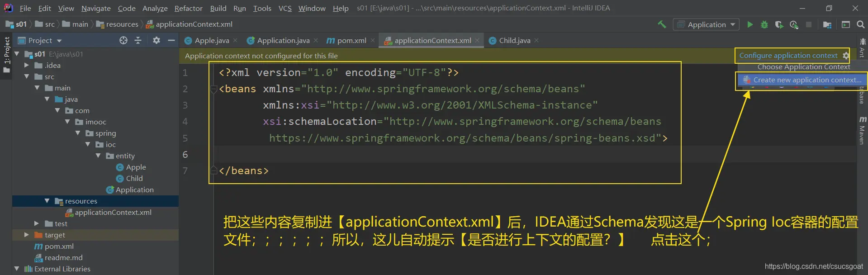
Task: Expand the test folder
Action: click(x=37, y=223)
